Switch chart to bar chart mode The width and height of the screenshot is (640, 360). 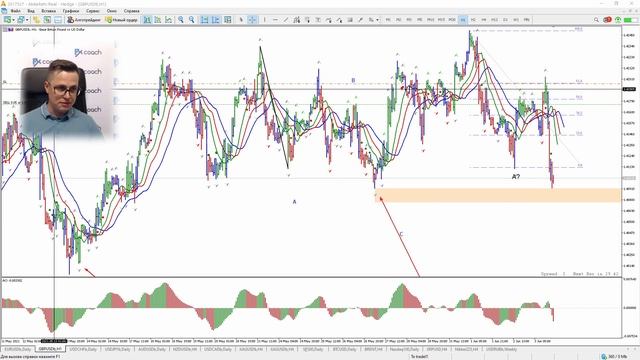pyautogui.click(x=147, y=20)
